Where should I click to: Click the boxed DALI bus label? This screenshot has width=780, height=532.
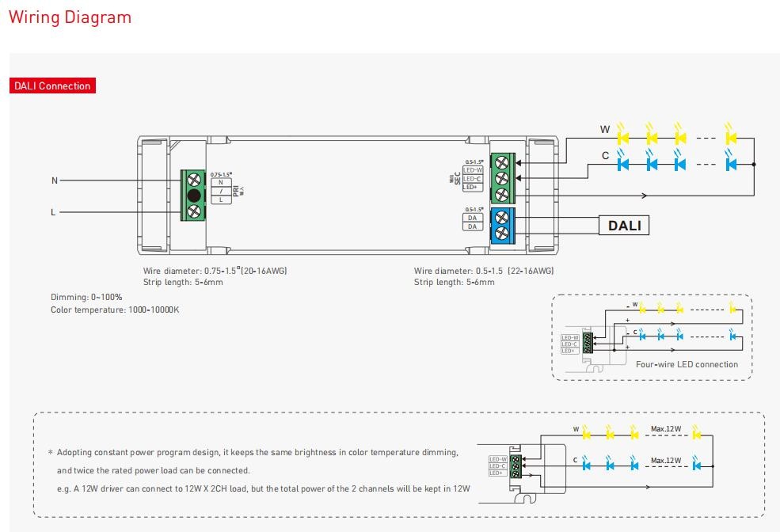pyautogui.click(x=624, y=226)
